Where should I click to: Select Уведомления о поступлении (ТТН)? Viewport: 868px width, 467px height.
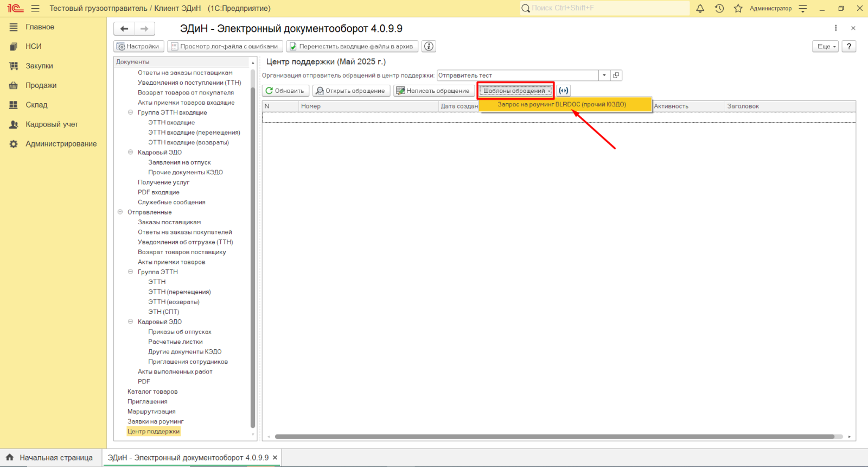point(189,83)
